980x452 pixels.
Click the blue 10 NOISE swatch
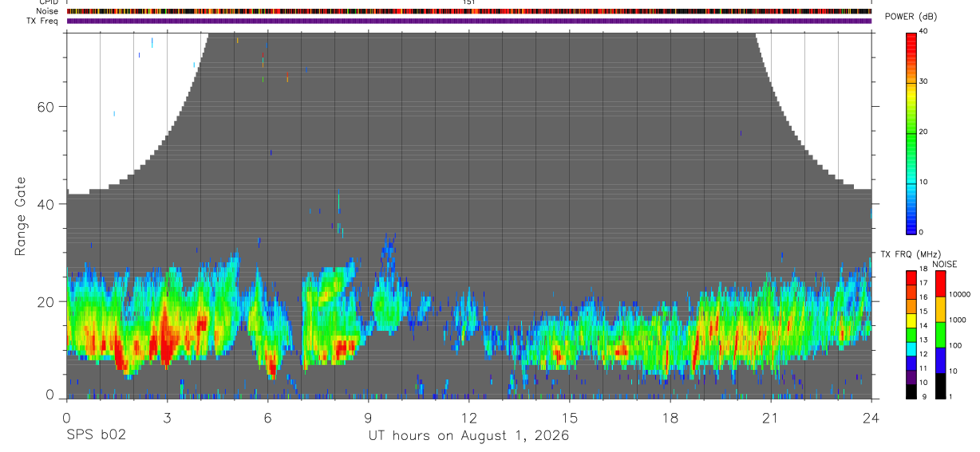(x=939, y=360)
